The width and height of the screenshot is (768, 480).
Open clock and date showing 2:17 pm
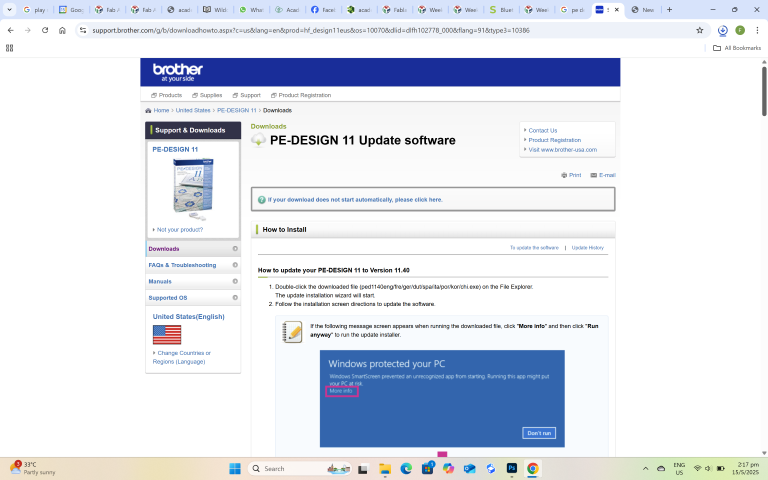click(745, 468)
